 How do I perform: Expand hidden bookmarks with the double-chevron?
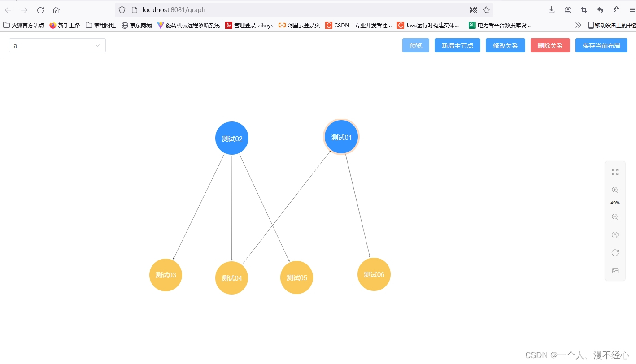pyautogui.click(x=579, y=25)
